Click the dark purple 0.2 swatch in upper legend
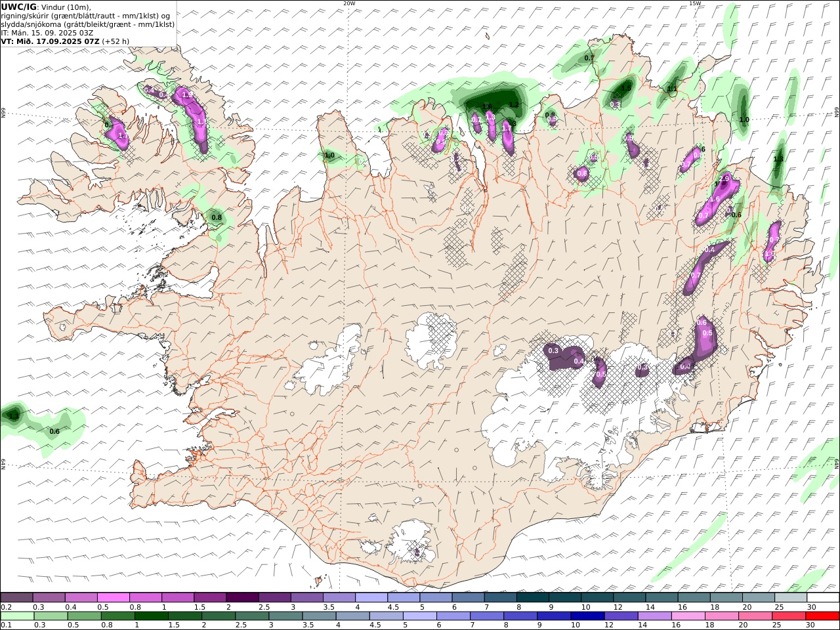The image size is (840, 630). pos(17,597)
